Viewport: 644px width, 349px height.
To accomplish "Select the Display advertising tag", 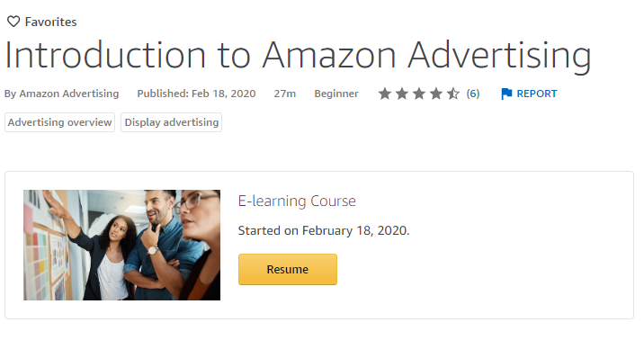I will (x=171, y=122).
